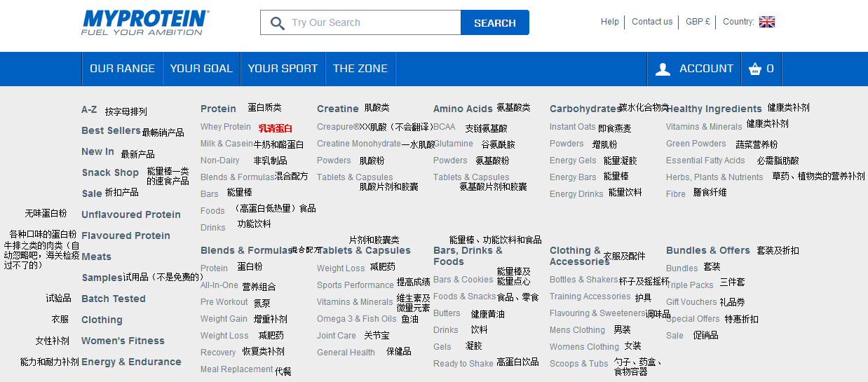
Task: Open Energy & Endurance category
Action: pyautogui.click(x=131, y=362)
